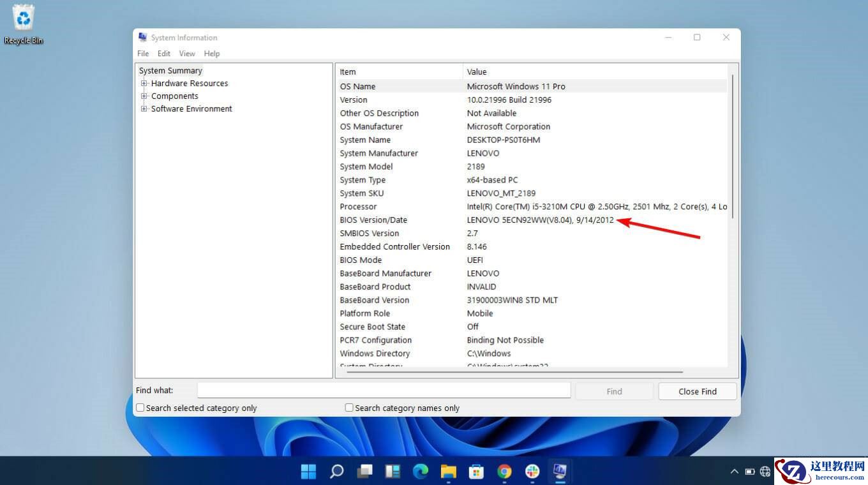Open Slack from the taskbar
Screen dimensions: 868x485
(532, 471)
